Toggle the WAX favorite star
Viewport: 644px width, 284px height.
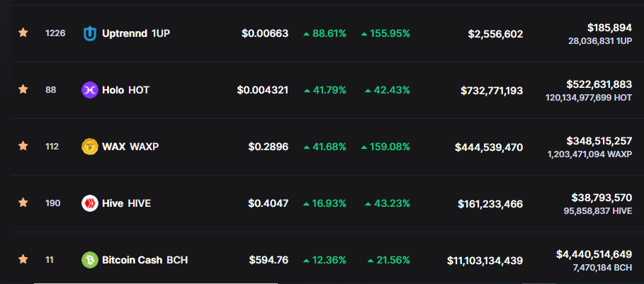[23, 146]
